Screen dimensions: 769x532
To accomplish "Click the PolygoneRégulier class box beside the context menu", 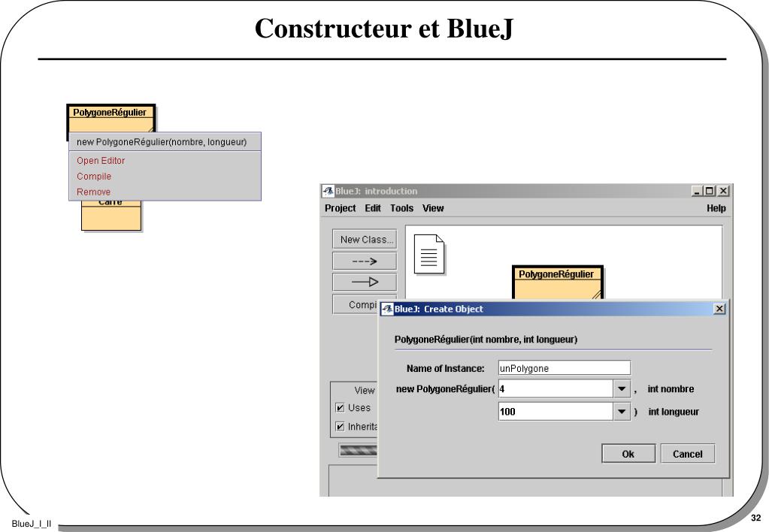I will (111, 118).
